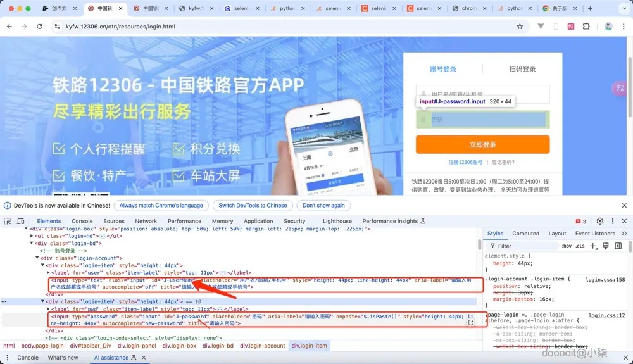Open the Chrome extensions puzzle icon
Screen dimensions: 633x364
pyautogui.click(x=586, y=27)
